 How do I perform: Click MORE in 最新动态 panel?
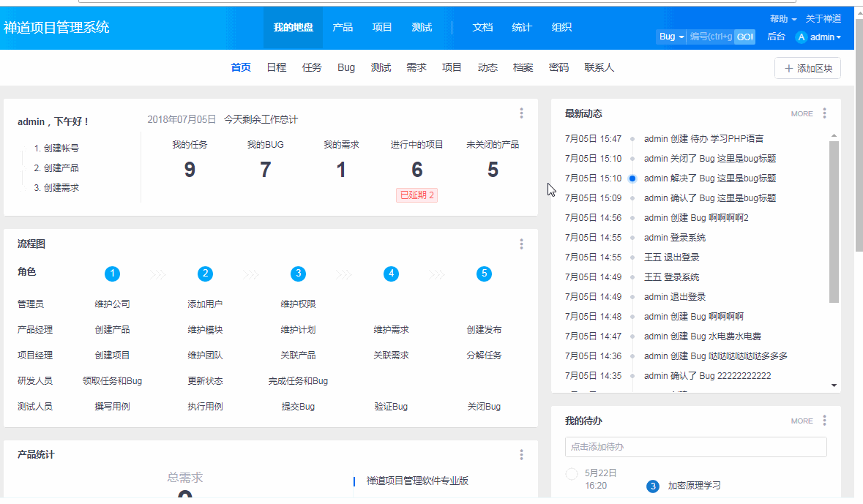tap(802, 114)
